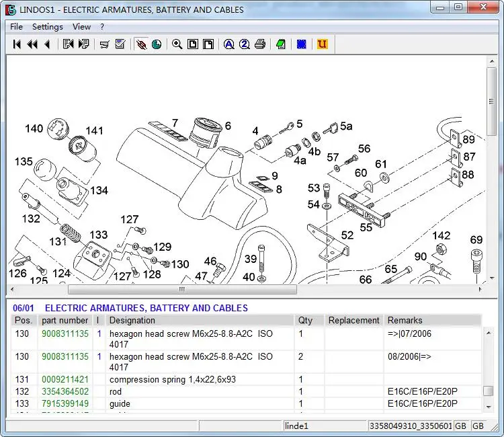Click the magnifier zoom-in icon
Image resolution: width=504 pixels, height=437 pixels.
[x=177, y=44]
